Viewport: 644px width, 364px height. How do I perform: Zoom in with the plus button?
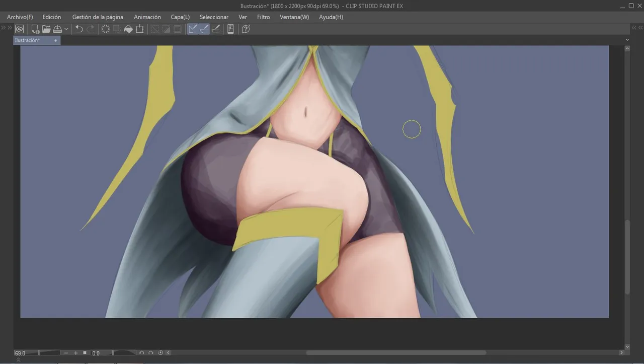coord(75,353)
